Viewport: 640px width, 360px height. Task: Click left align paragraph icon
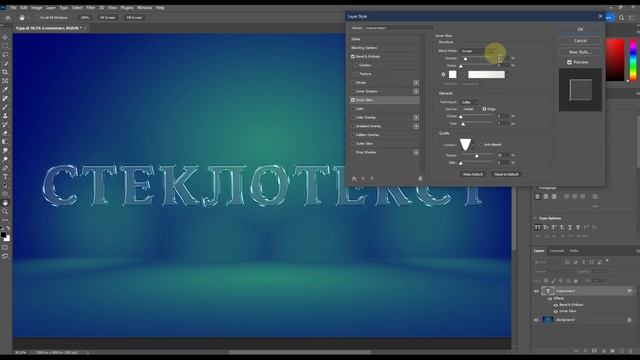tap(538, 196)
